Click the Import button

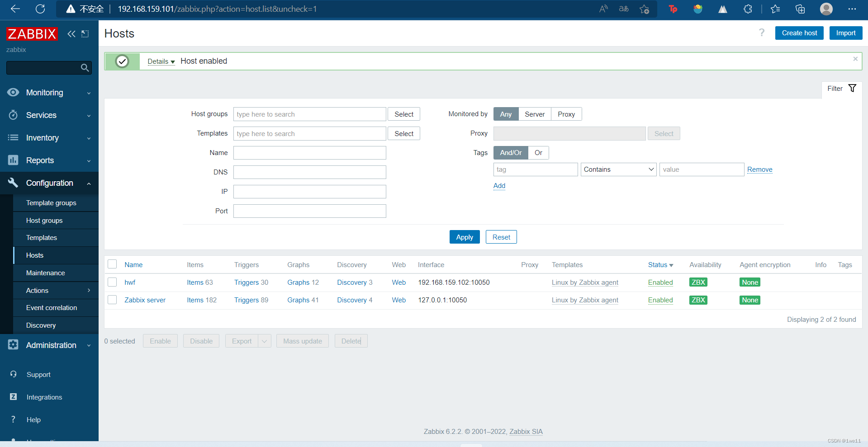845,33
